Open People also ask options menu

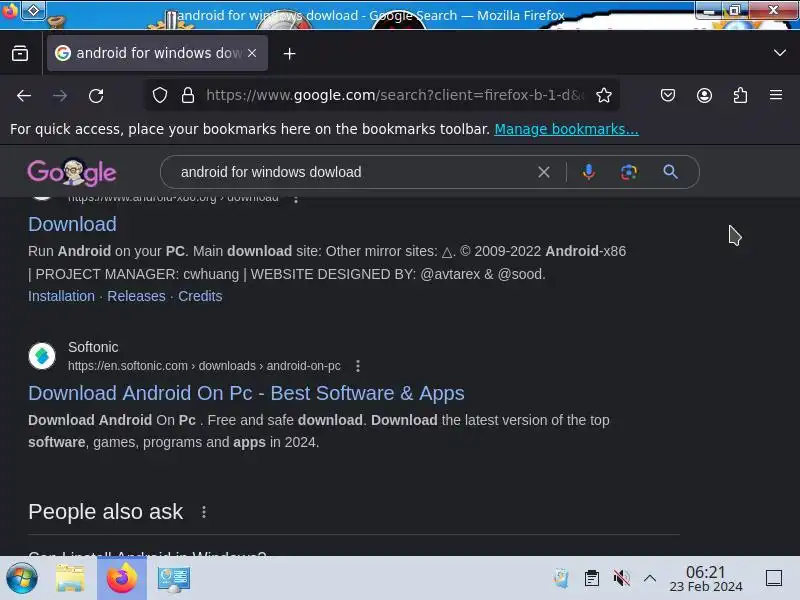pyautogui.click(x=204, y=512)
